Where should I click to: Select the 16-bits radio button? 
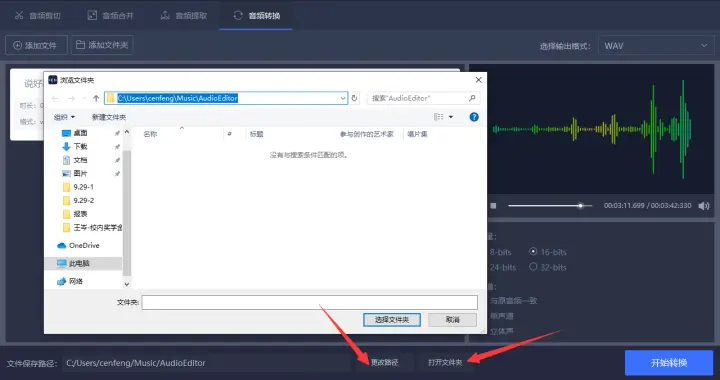(x=533, y=251)
